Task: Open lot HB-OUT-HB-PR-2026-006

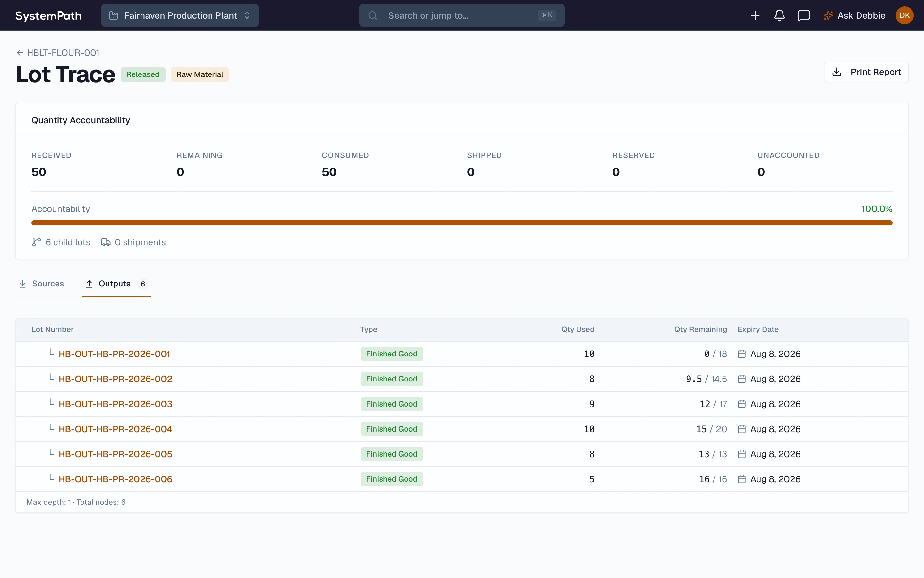Action: pyautogui.click(x=116, y=479)
